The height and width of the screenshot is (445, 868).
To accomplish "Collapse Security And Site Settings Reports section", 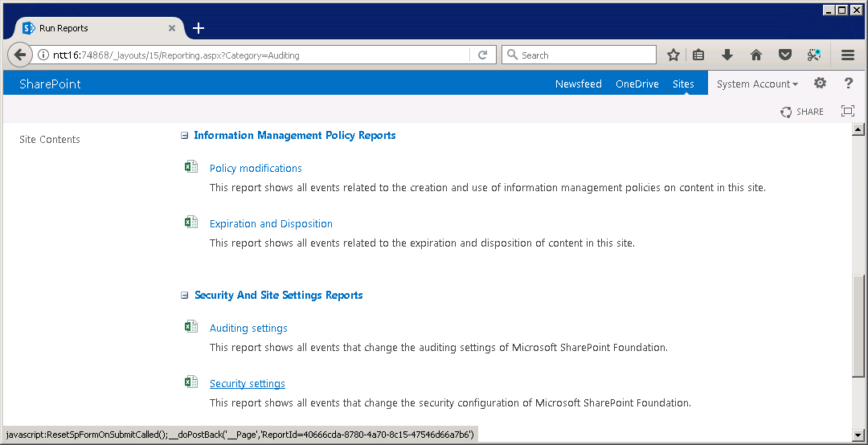I will point(184,296).
